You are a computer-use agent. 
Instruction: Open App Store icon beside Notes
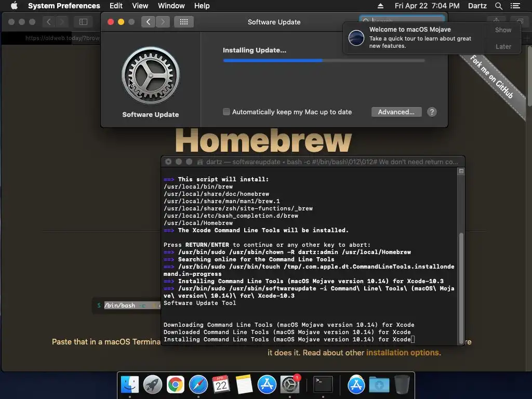pos(267,384)
